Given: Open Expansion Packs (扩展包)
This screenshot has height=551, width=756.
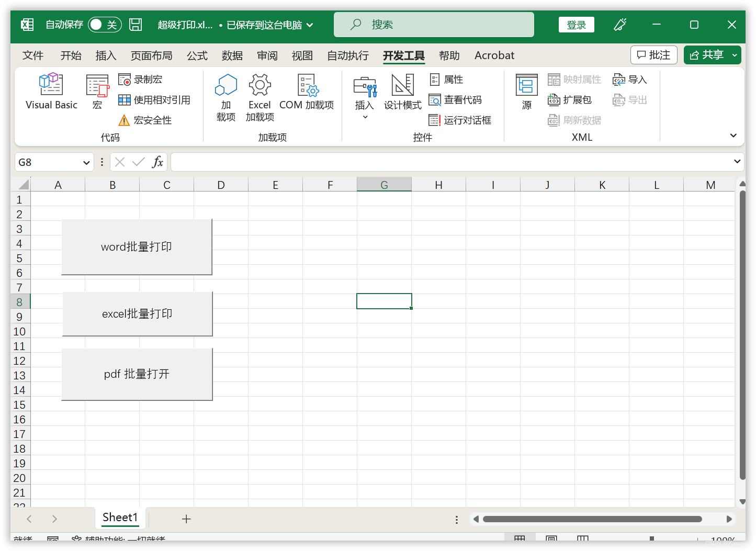Looking at the screenshot, I should [x=569, y=100].
